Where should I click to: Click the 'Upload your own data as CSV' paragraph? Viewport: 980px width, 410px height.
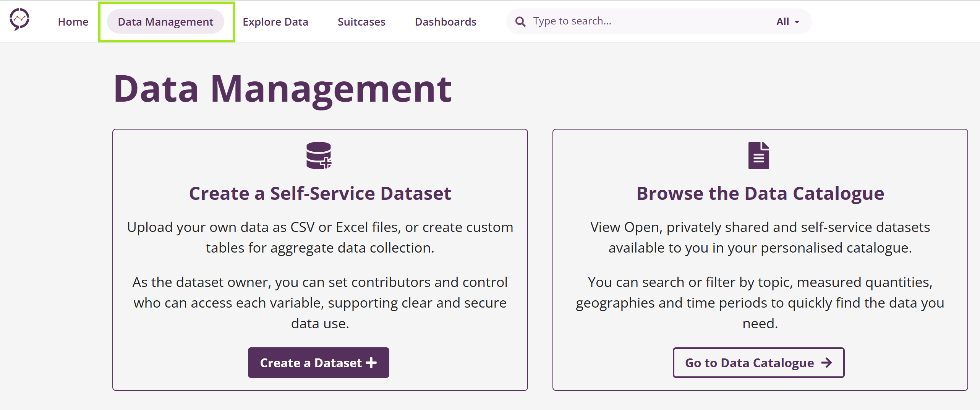click(320, 237)
